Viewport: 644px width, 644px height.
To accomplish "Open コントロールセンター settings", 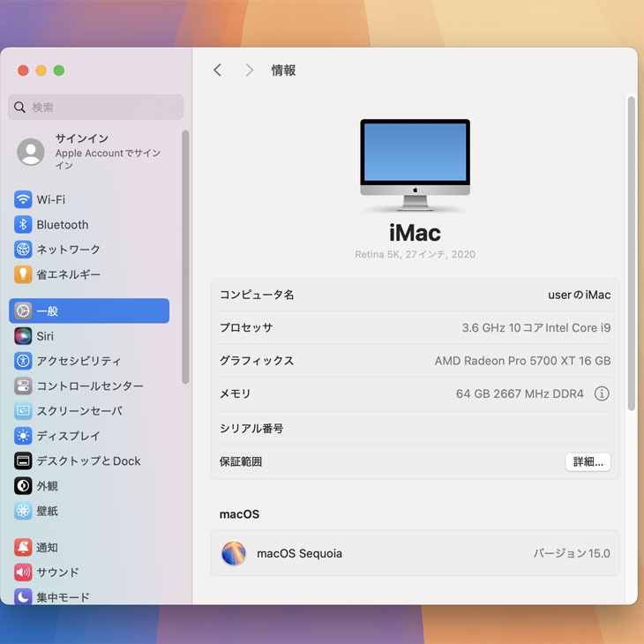I will (89, 386).
